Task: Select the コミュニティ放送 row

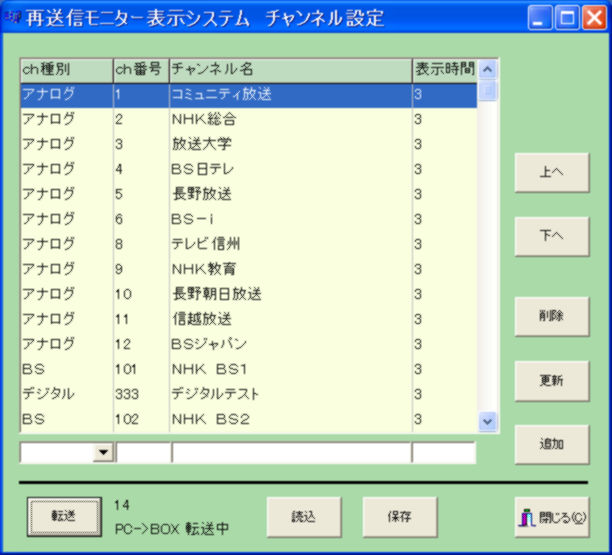Action: click(249, 95)
